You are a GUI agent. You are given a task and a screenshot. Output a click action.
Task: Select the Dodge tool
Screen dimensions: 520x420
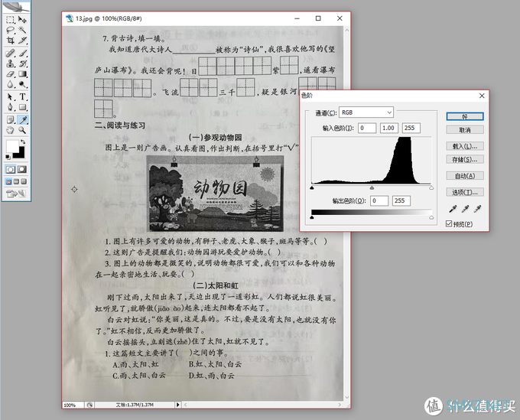[x=22, y=84]
